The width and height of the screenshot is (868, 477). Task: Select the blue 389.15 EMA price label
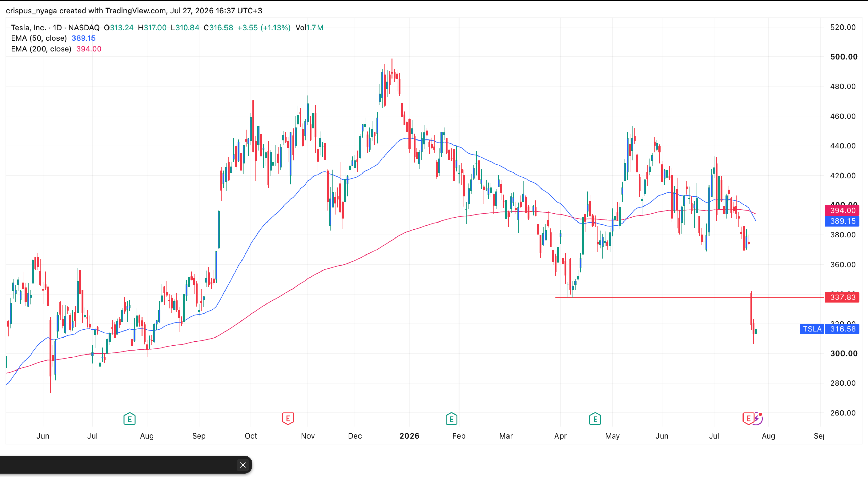842,221
